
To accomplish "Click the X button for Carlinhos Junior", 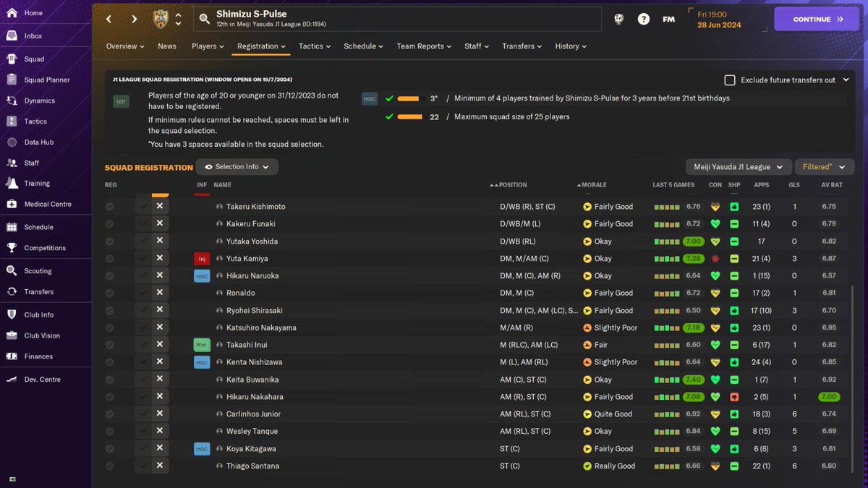I will [x=160, y=414].
